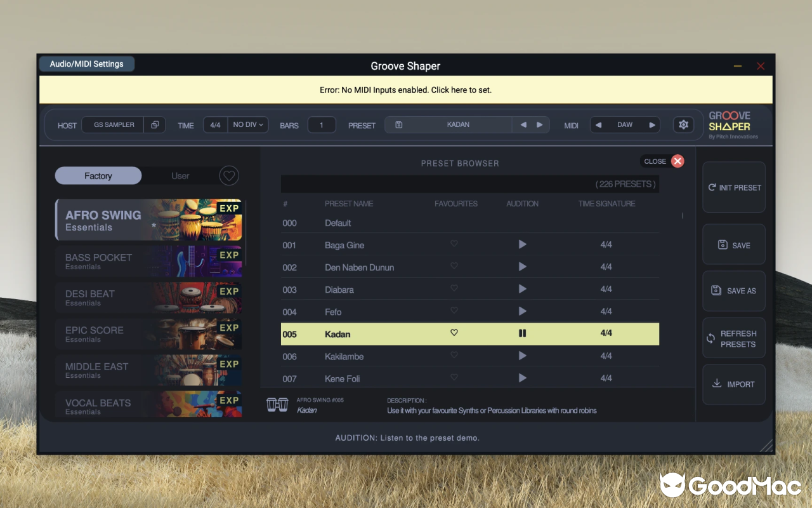Click the Init Preset icon button

coord(712,187)
